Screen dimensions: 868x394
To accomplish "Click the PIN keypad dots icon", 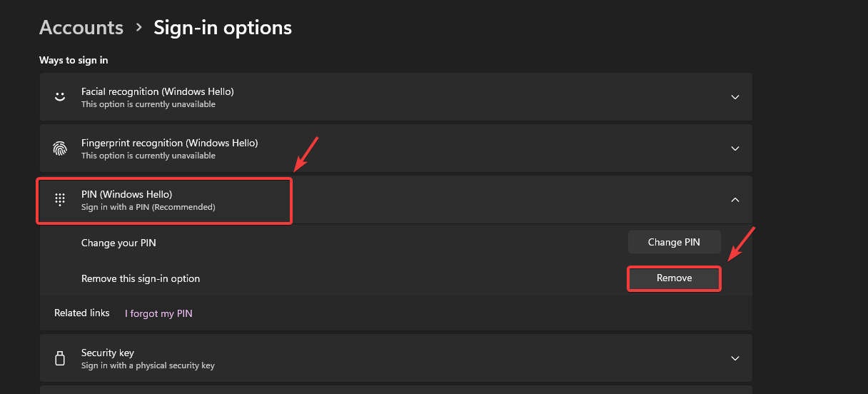I will click(x=60, y=200).
